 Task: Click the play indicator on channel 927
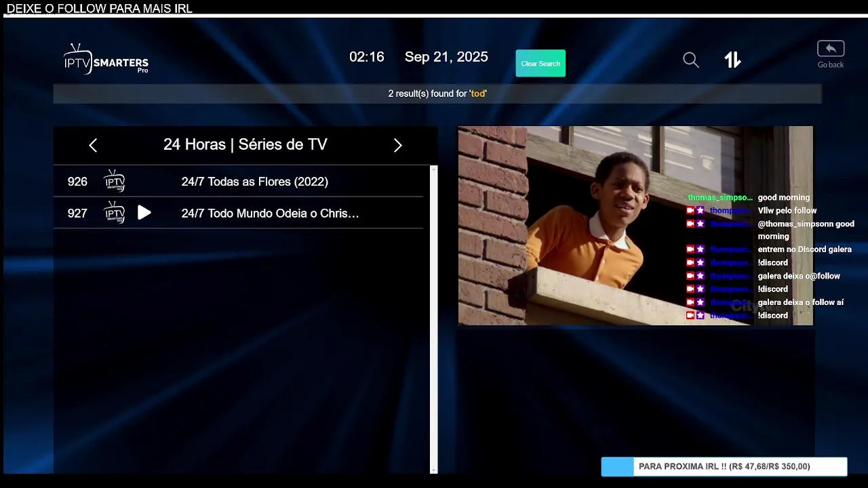[144, 213]
